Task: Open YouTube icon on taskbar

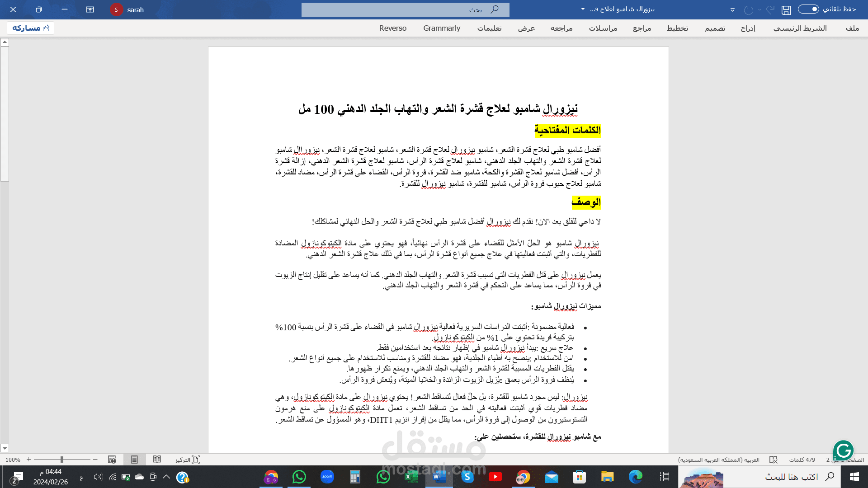Action: pyautogui.click(x=495, y=477)
